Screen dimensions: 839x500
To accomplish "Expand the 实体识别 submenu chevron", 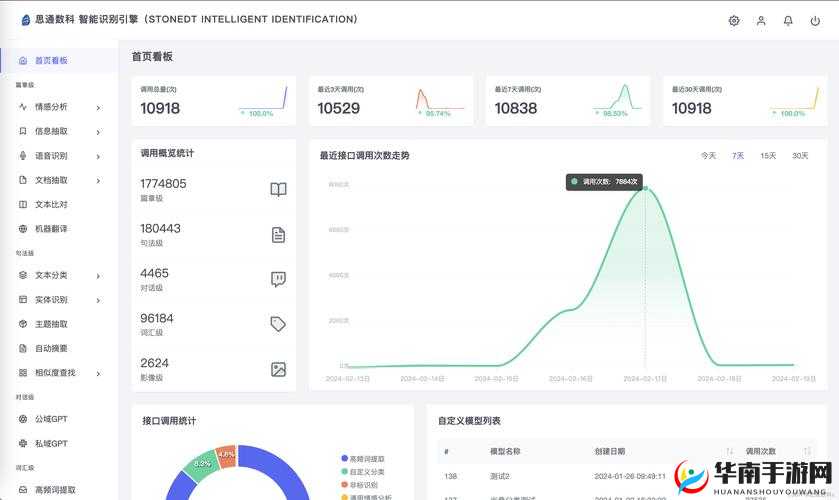I will click(98, 300).
